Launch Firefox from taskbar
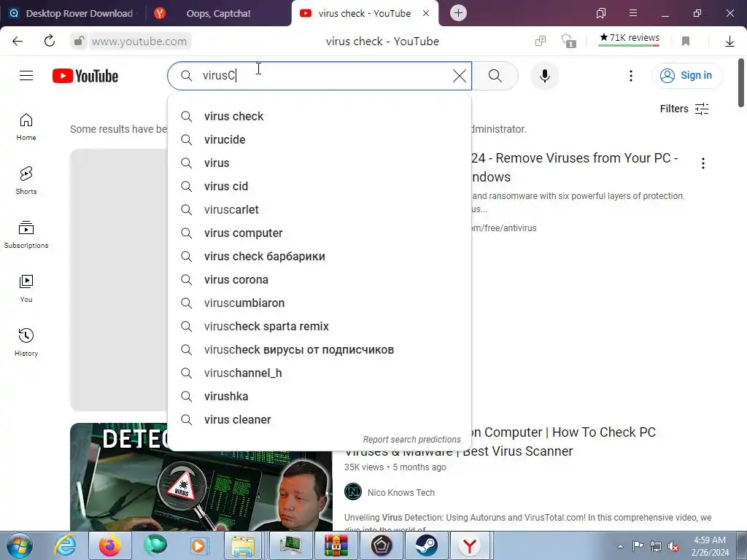 tap(109, 545)
